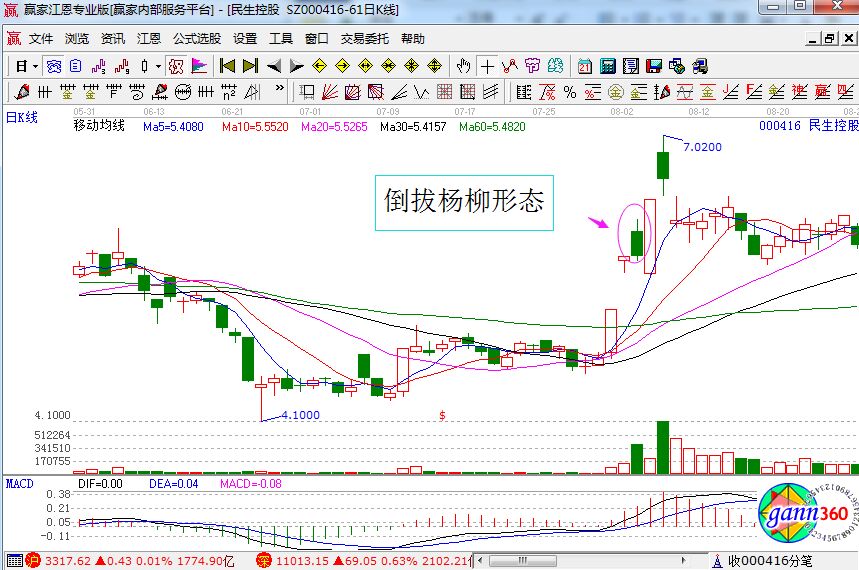The image size is (859, 570).
Task: Click the percent sign drawing tool
Action: [x=569, y=92]
